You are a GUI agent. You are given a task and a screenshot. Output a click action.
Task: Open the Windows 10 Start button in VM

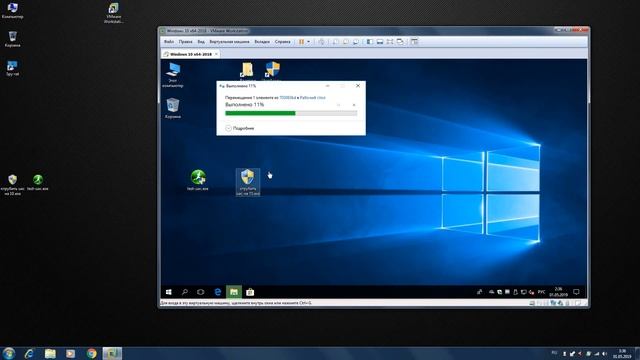click(169, 292)
